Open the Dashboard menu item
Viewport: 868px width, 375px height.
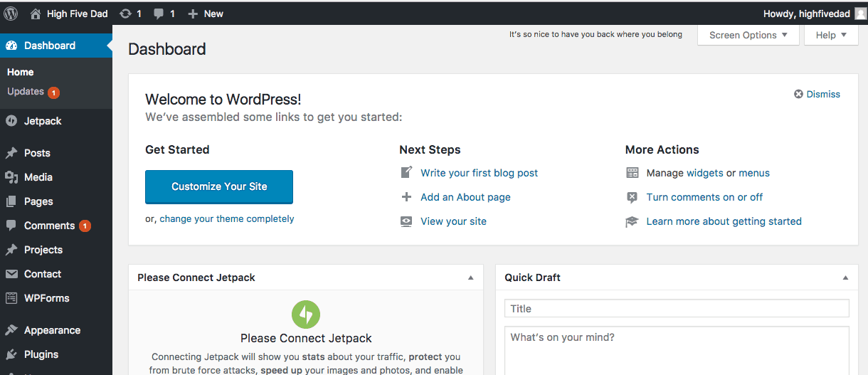(56, 46)
